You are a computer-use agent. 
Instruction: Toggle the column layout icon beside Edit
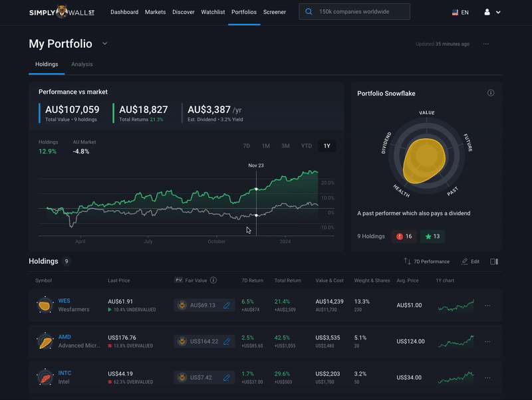[494, 261]
